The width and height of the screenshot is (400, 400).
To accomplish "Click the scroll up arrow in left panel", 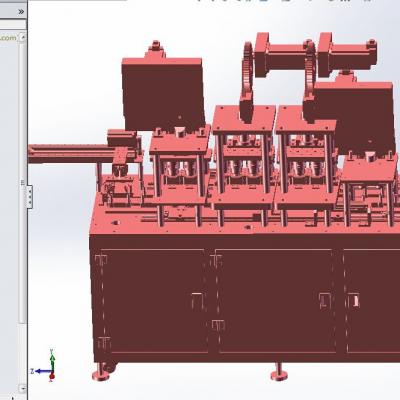I will [x=22, y=38].
